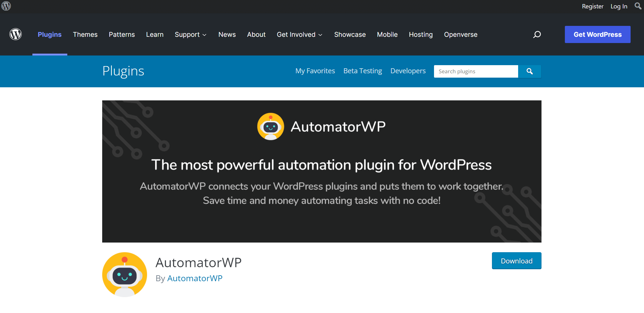Viewport: 644px width, 313px height.
Task: Click the Plugins heading in the blue bar
Action: tap(123, 71)
